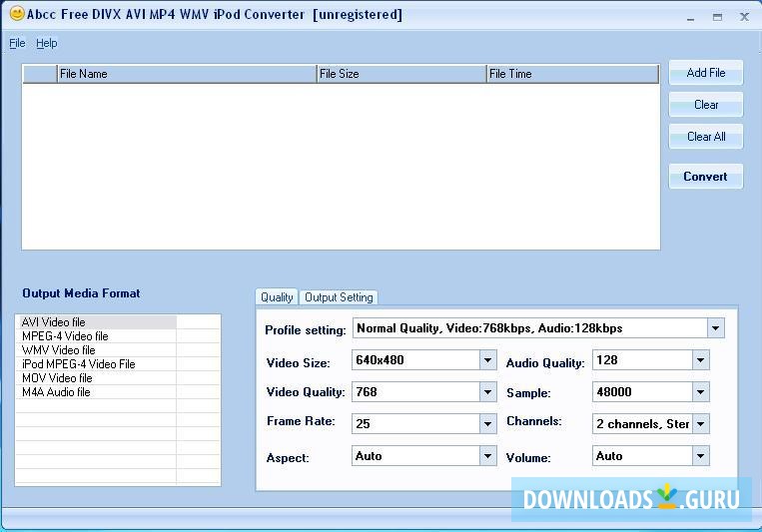Select M4A Audio file format
This screenshot has width=762, height=532.
point(96,392)
